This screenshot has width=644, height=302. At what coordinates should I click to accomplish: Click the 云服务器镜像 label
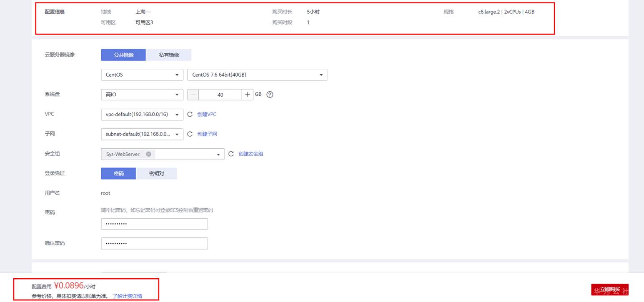[x=60, y=55]
